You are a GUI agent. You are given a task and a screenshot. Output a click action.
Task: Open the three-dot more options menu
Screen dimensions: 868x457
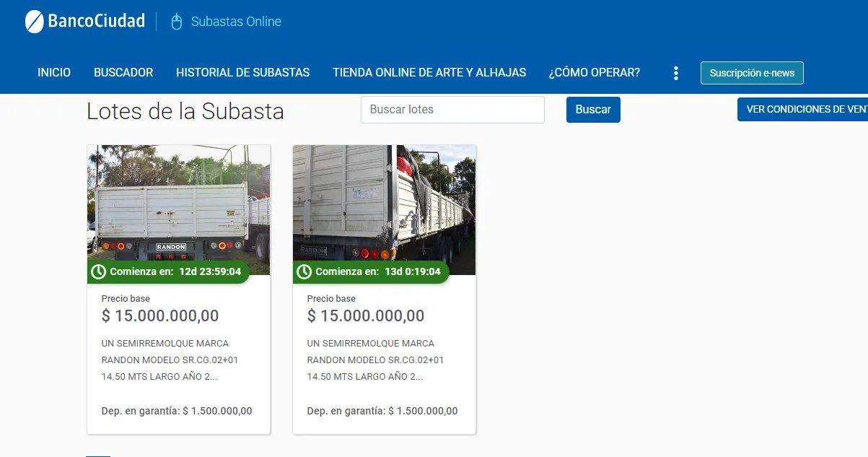676,73
